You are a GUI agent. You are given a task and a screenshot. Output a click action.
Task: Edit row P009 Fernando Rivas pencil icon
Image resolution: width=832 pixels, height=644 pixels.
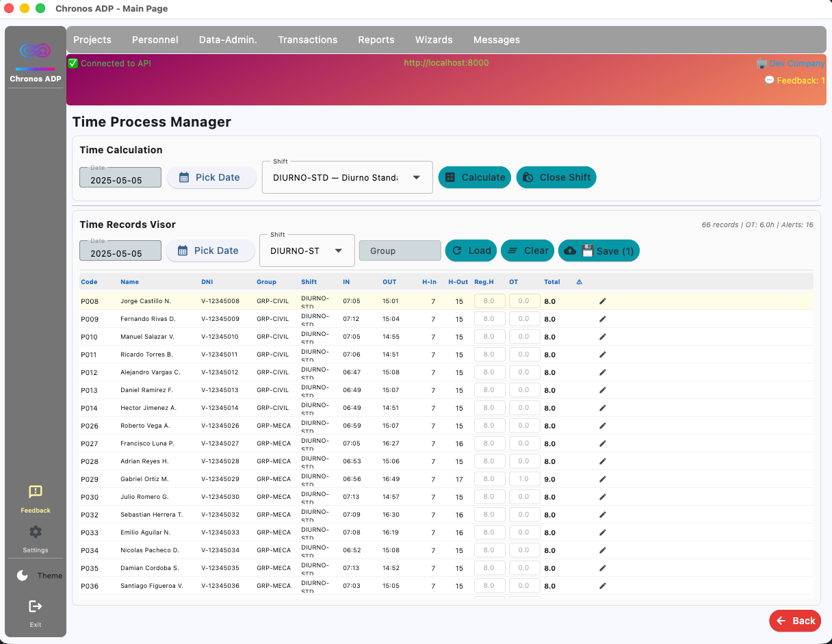coord(603,319)
